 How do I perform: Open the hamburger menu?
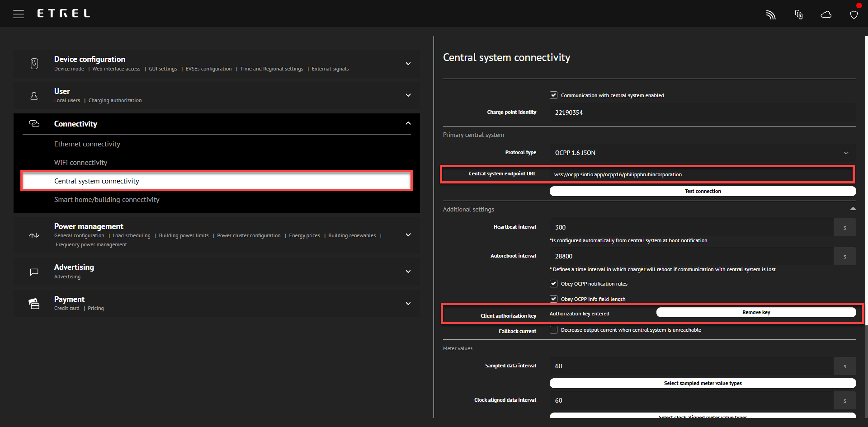click(19, 14)
